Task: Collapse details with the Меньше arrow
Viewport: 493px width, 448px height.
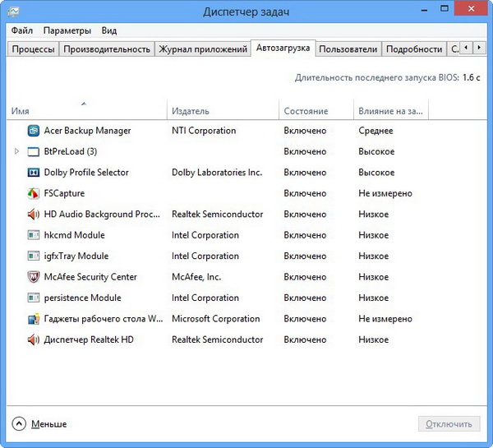Action: [x=19, y=424]
